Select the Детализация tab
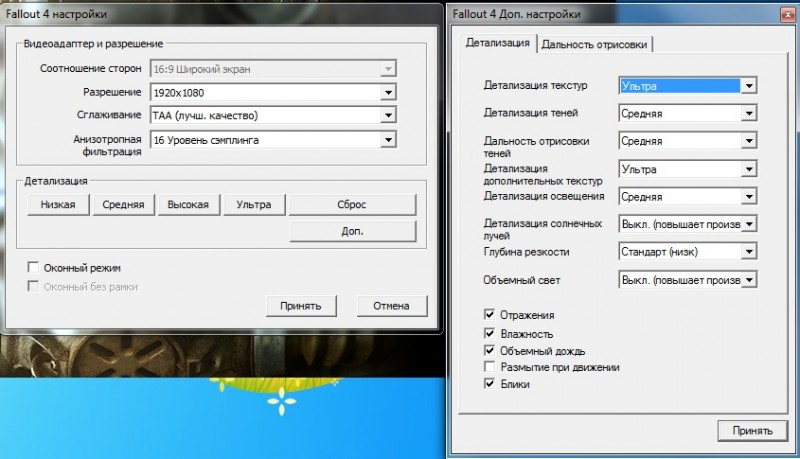Viewport: 800px width, 459px height. click(x=499, y=44)
